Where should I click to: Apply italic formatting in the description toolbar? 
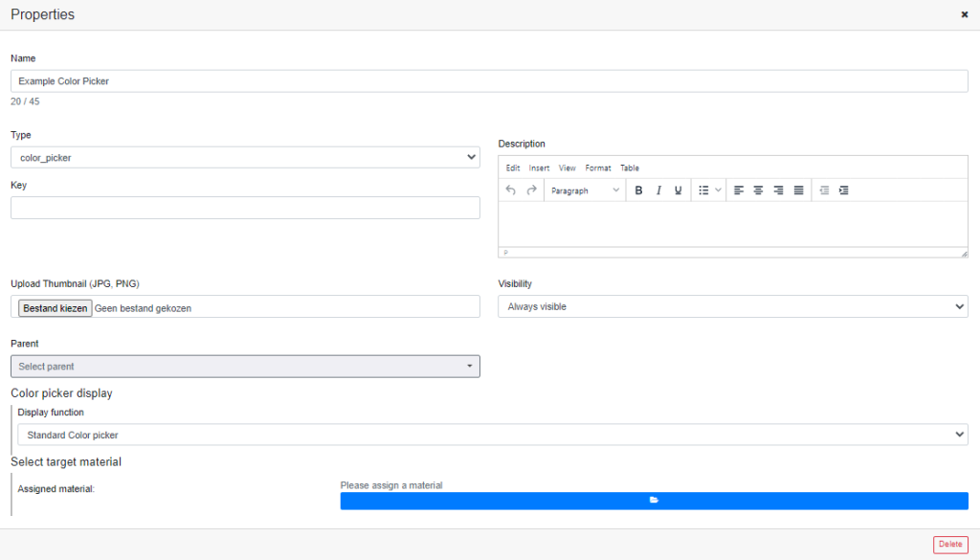click(657, 190)
